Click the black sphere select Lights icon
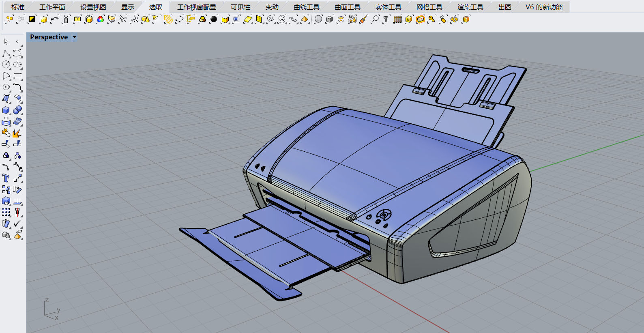644x333 pixels. point(214,19)
